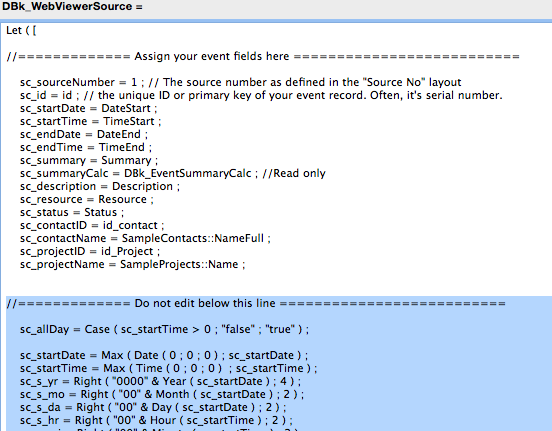Screen dimensions: 552x431
Task: Click the sc_startTime = Max ( Time line
Action: 169,369
